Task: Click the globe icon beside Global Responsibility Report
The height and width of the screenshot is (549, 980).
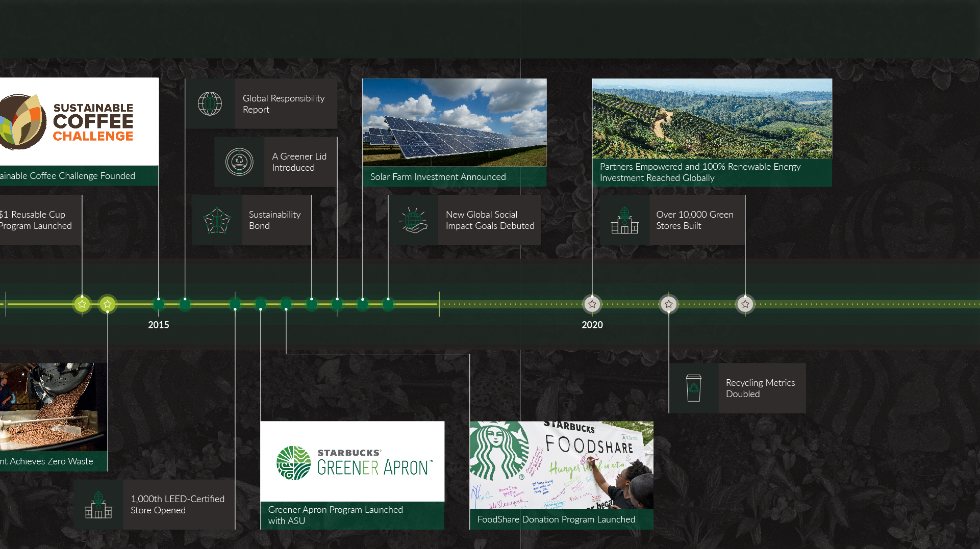Action: [x=210, y=103]
